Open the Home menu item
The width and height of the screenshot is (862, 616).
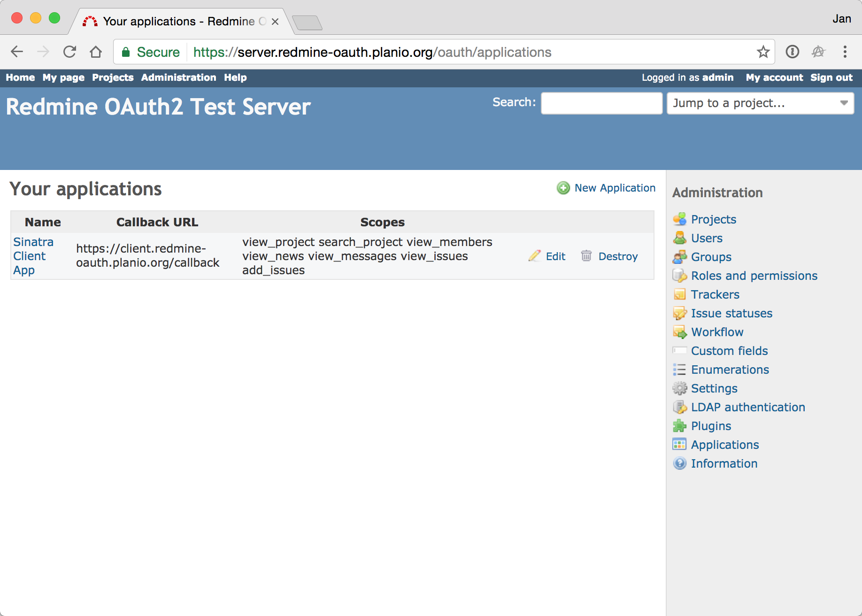tap(20, 77)
